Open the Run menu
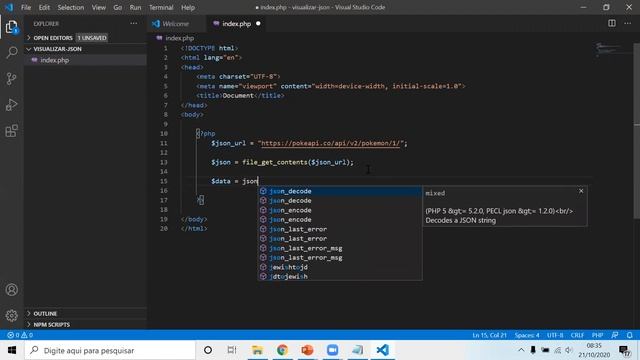The image size is (640, 360). (x=135, y=7)
